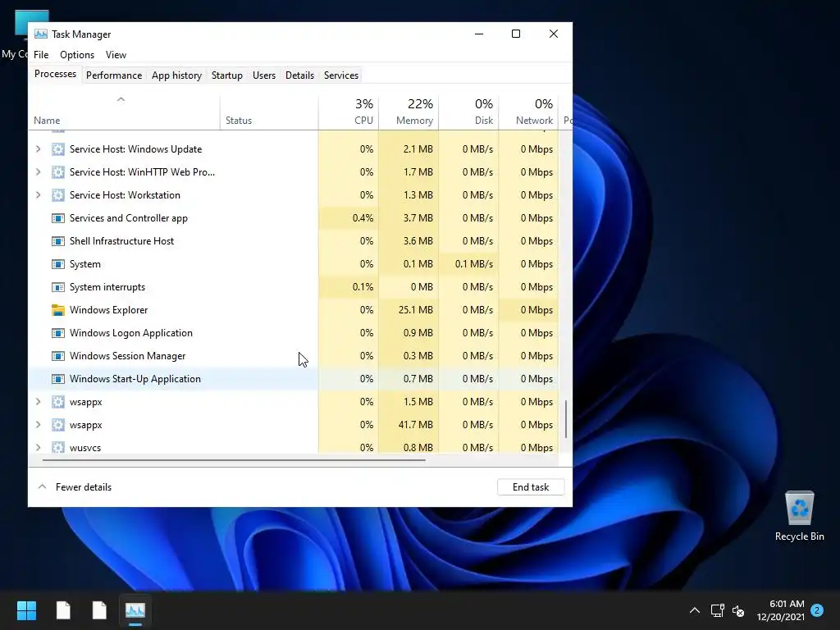
Task: Switch to the Performance tab
Action: click(x=113, y=75)
